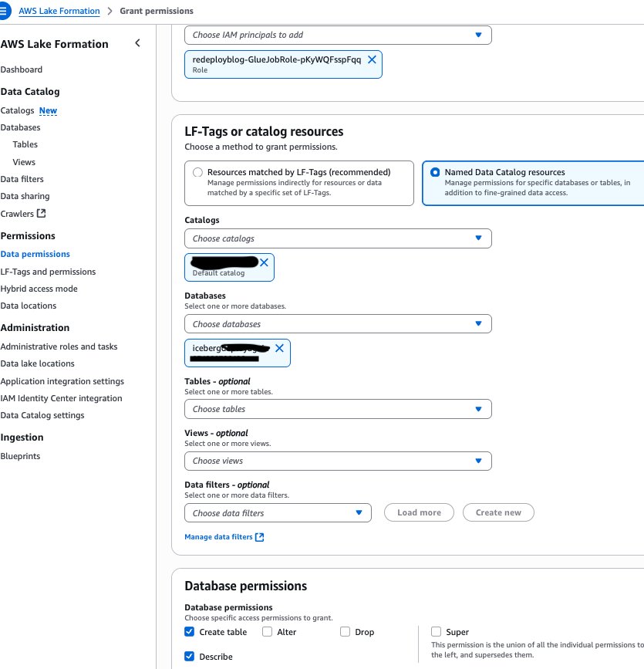This screenshot has width=644, height=669.
Task: Open the Choose views dropdown
Action: pyautogui.click(x=338, y=461)
